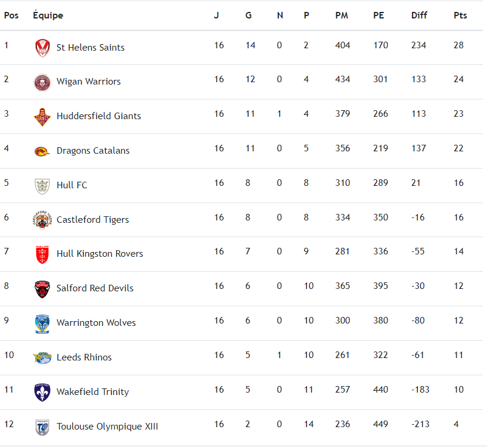Click the Diff column header
This screenshot has height=448, width=487.
click(419, 15)
